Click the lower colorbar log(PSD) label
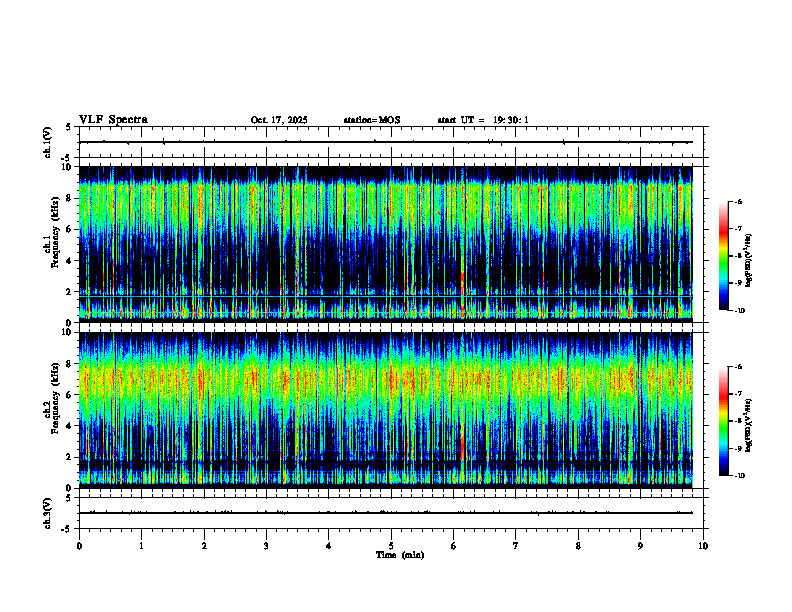Screen dimensions: 792x612 [749, 426]
